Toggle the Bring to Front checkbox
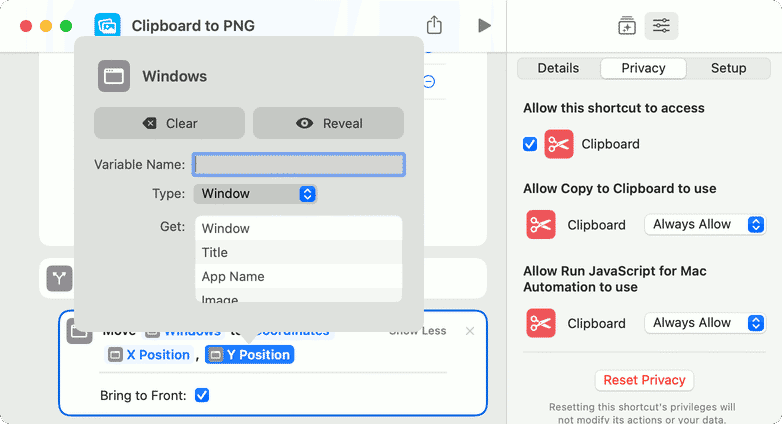The height and width of the screenshot is (424, 782). (x=202, y=395)
